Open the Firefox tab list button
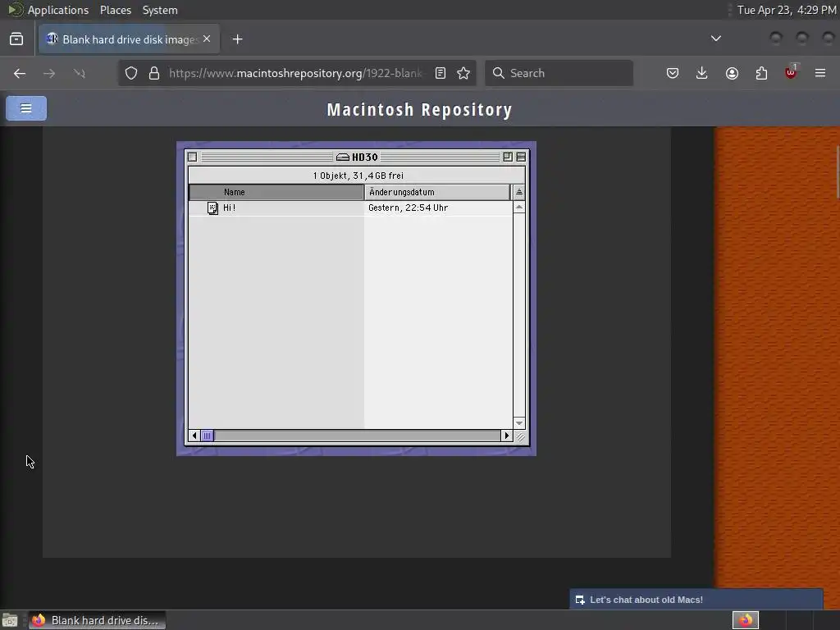840x630 pixels. [x=16, y=39]
